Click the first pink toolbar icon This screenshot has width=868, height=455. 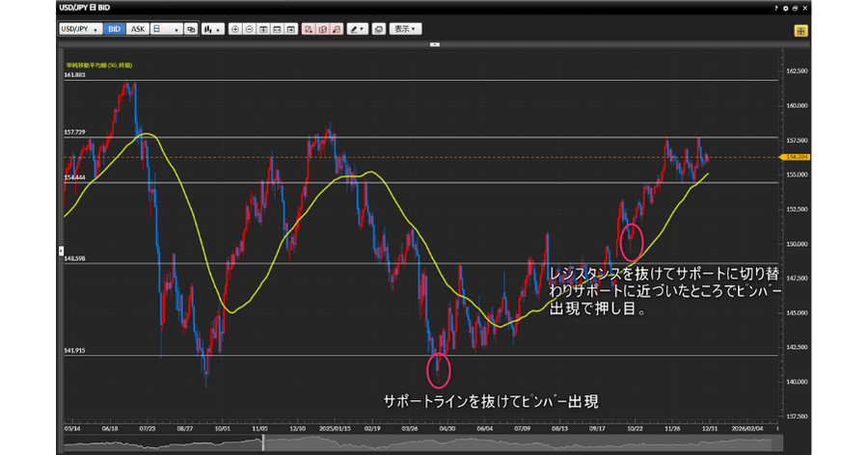coord(309,30)
